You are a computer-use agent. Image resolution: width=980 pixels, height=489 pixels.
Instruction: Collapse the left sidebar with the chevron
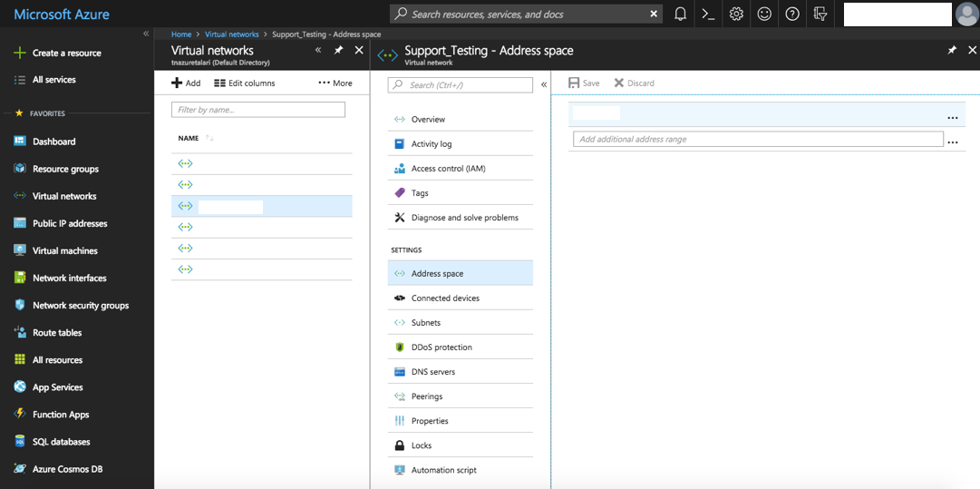click(x=146, y=34)
